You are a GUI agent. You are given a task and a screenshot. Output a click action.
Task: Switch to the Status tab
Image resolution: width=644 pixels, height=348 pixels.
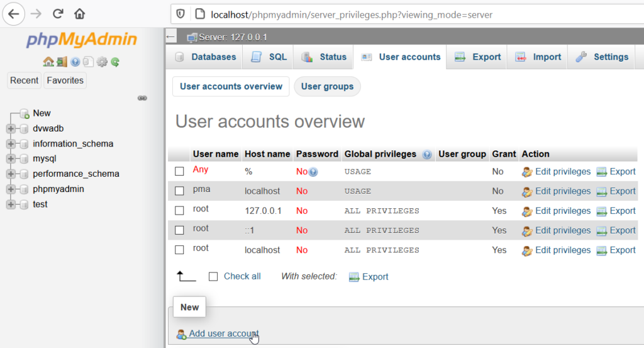[324, 57]
